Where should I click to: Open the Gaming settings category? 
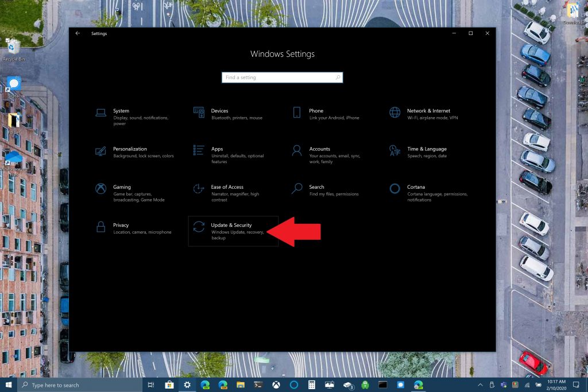[x=122, y=187]
